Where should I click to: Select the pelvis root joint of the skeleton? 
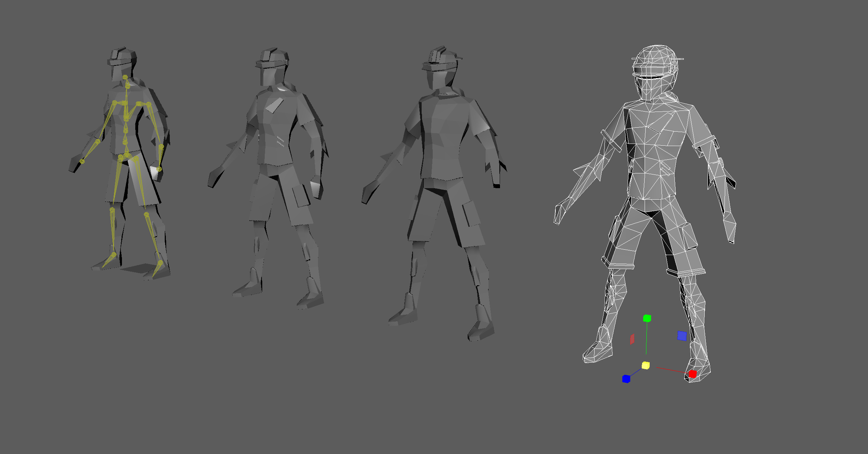tap(127, 155)
